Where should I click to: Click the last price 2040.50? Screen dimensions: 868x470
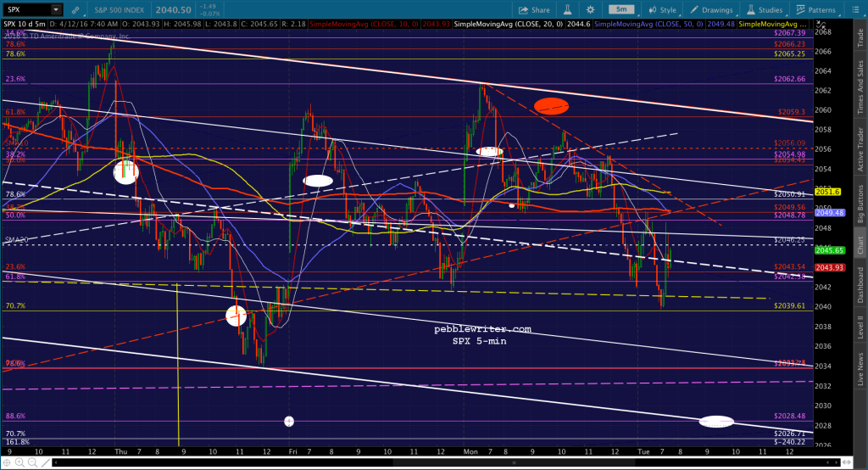coord(173,10)
